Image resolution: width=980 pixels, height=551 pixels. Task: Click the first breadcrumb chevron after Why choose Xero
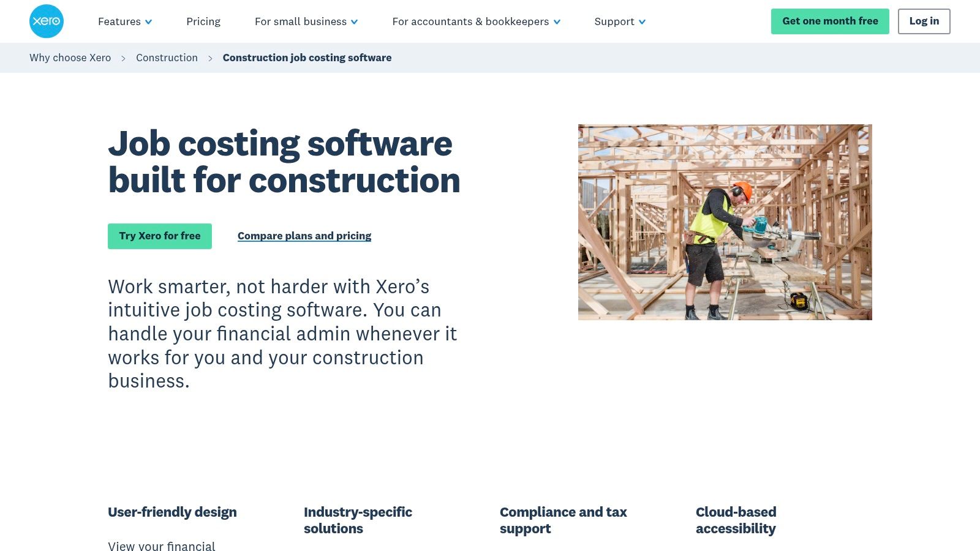(x=123, y=58)
